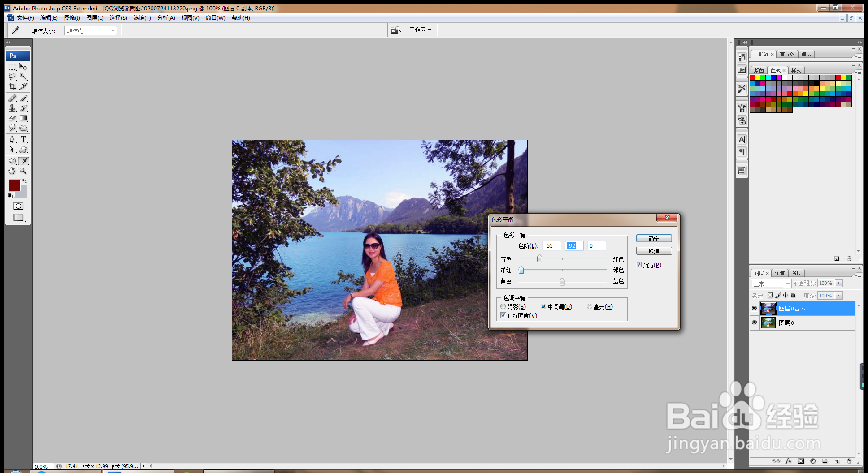Open the 工作区 workspace dropdown
This screenshot has width=868, height=473.
421,30
